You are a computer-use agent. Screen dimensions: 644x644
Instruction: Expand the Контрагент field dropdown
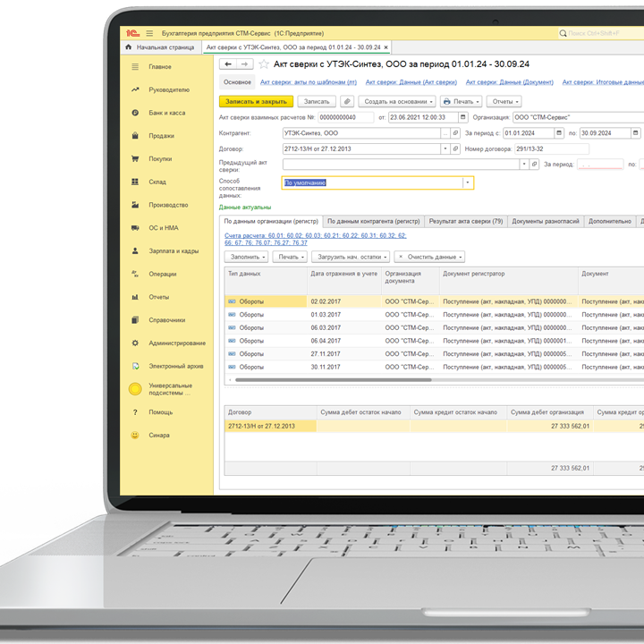coord(445,132)
